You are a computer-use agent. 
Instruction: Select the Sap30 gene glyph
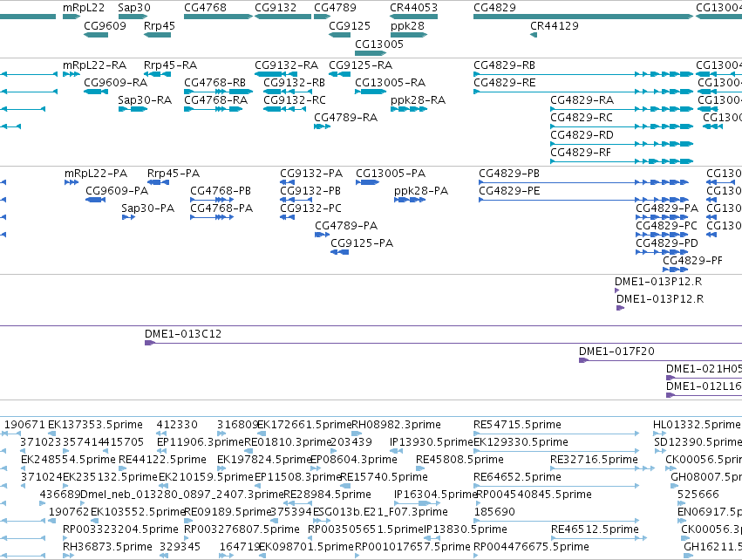click(x=133, y=17)
